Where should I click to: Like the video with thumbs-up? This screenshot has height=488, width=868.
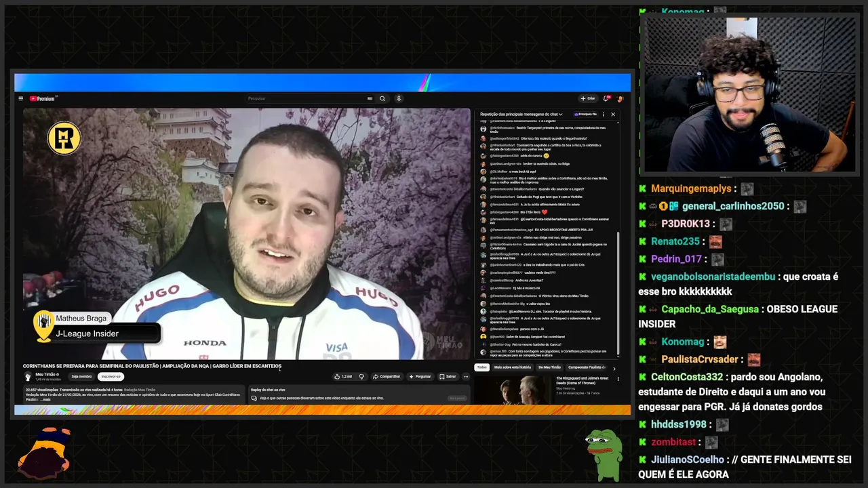[x=343, y=377]
